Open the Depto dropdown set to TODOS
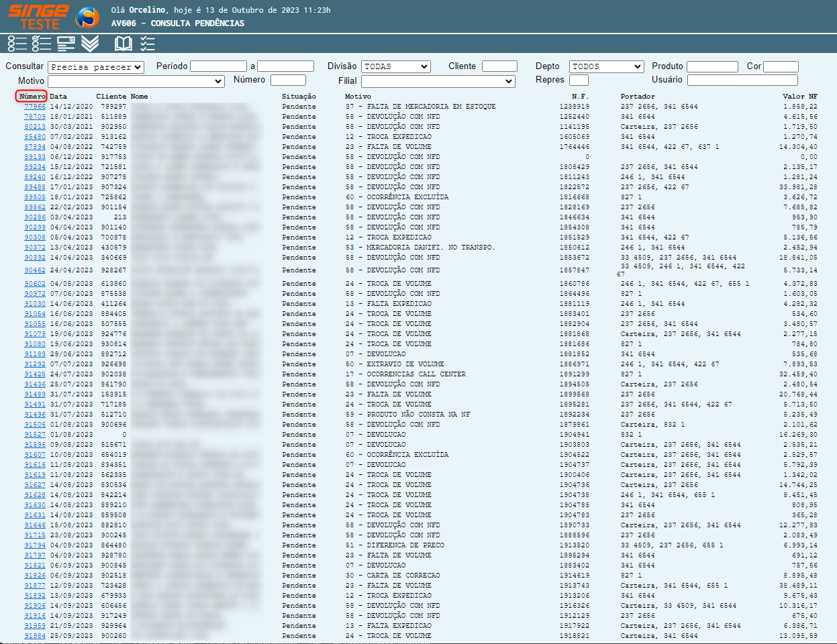Image resolution: width=837 pixels, height=644 pixels. (x=607, y=66)
